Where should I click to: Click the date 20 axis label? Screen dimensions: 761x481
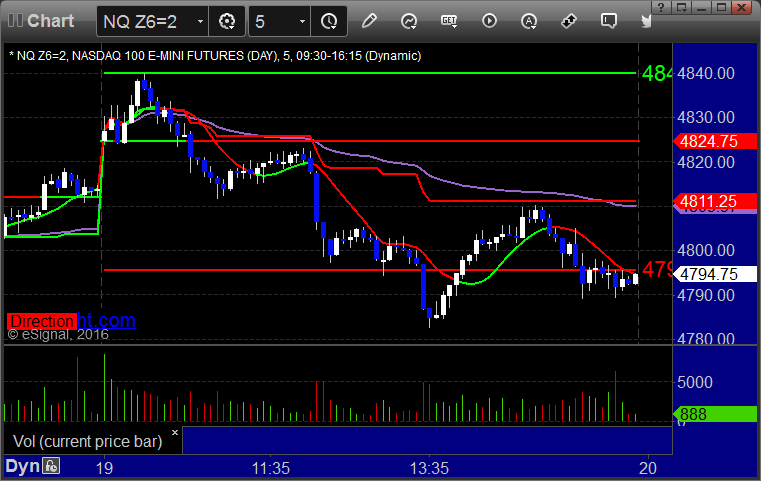click(x=648, y=468)
